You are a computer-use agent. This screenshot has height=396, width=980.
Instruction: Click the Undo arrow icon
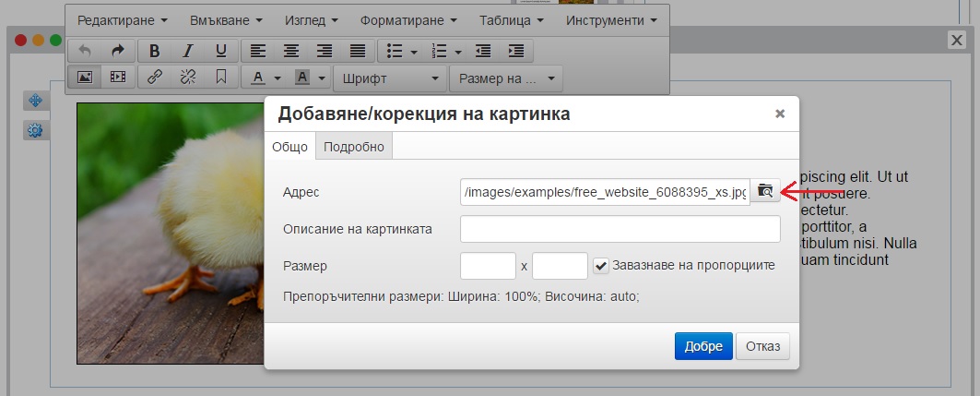coord(85,52)
